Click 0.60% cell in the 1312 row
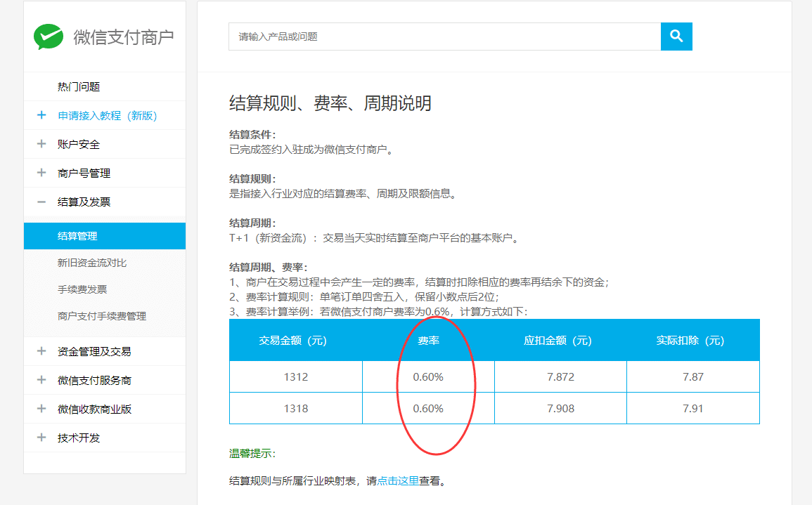Viewport: 812px width, 505px height. click(428, 376)
